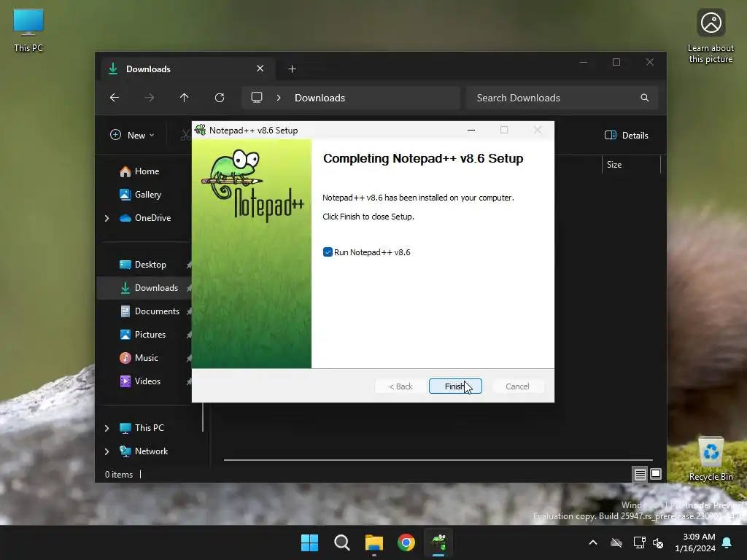Add a new File Explorer tab
This screenshot has width=747, height=560.
[x=292, y=69]
